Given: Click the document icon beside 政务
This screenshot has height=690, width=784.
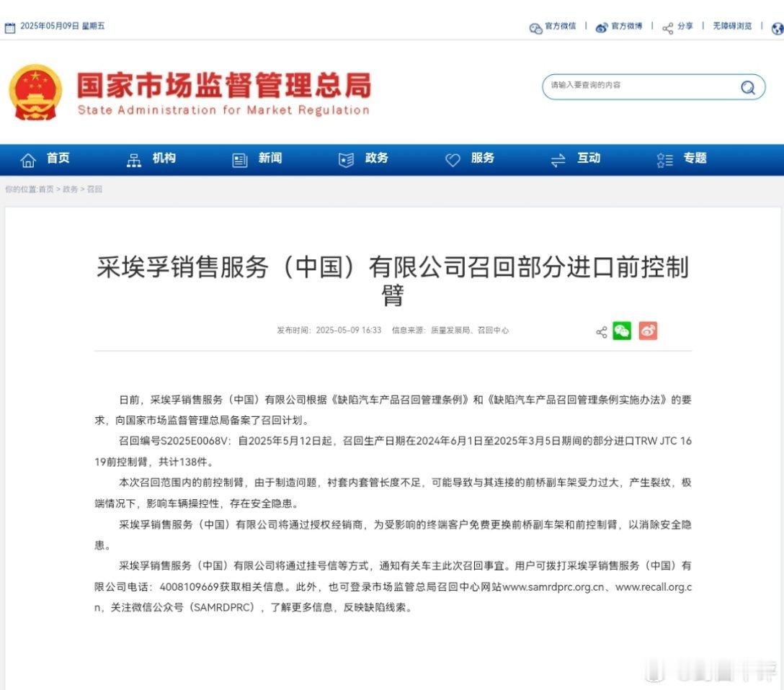Looking at the screenshot, I should click(x=346, y=160).
